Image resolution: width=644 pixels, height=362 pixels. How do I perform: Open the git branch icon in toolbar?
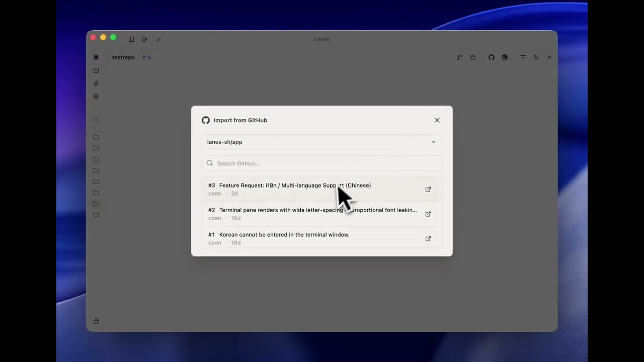click(x=460, y=57)
